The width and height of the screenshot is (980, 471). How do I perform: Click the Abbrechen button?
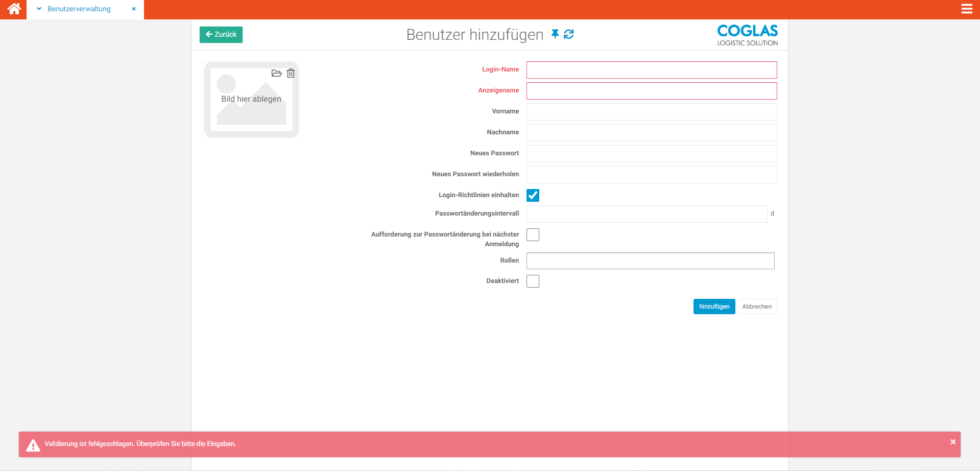coord(756,307)
